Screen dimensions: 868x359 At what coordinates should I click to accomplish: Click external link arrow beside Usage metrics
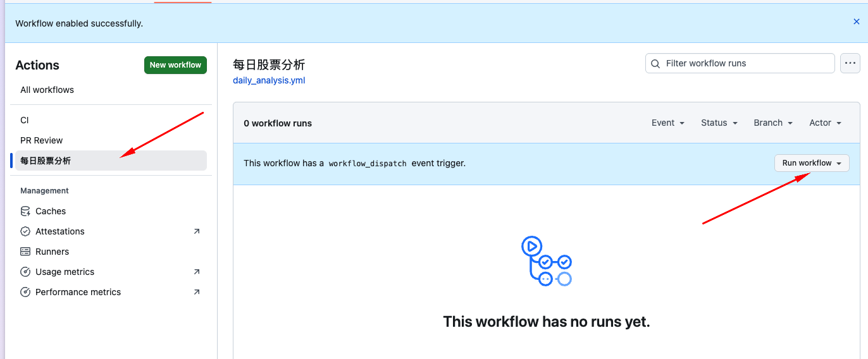197,272
